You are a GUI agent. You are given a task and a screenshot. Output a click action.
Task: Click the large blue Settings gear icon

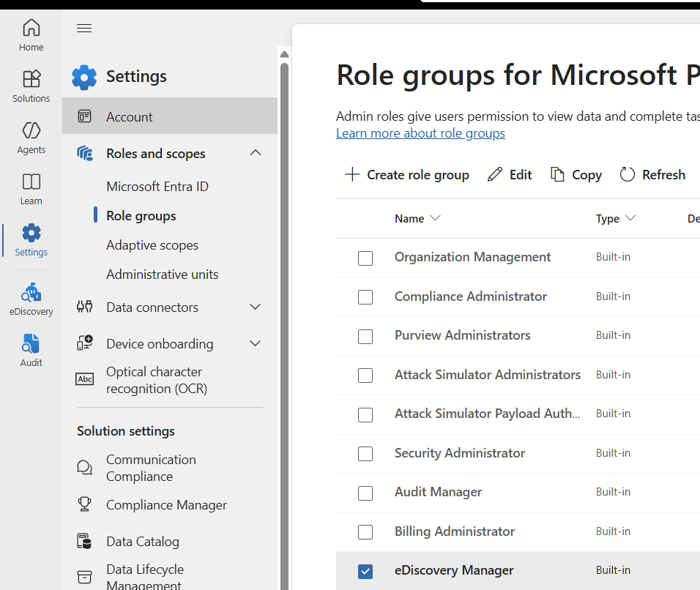(x=84, y=77)
